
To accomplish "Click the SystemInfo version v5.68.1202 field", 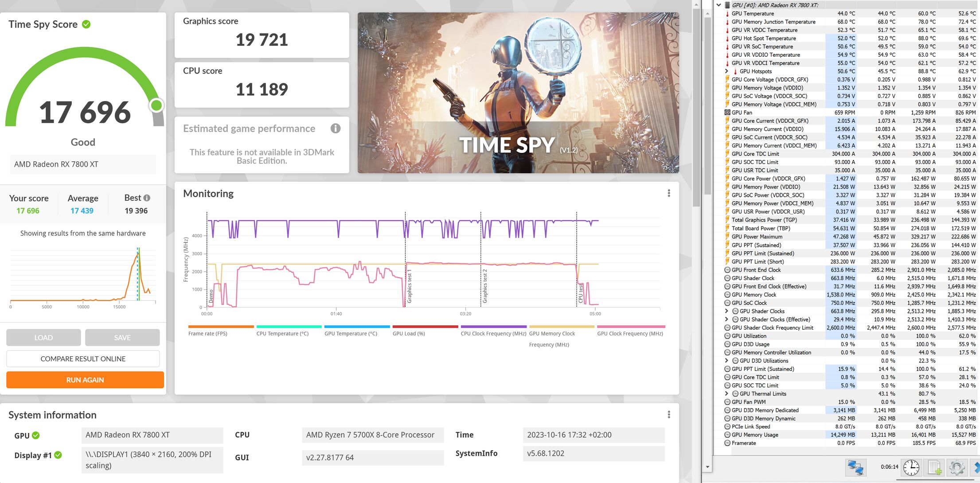I will click(593, 454).
